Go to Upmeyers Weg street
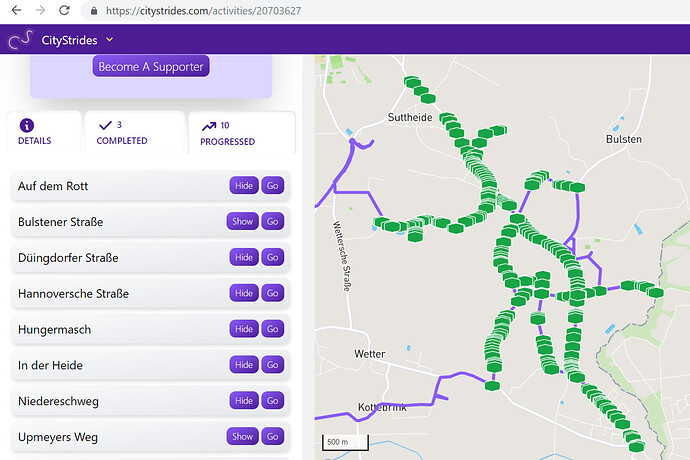This screenshot has height=460, width=690. point(272,437)
